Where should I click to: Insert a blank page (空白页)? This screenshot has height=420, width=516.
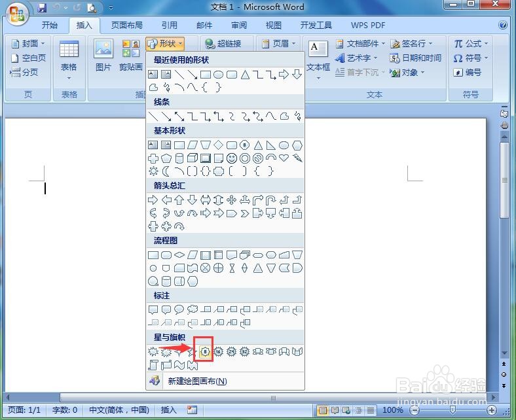(x=28, y=58)
